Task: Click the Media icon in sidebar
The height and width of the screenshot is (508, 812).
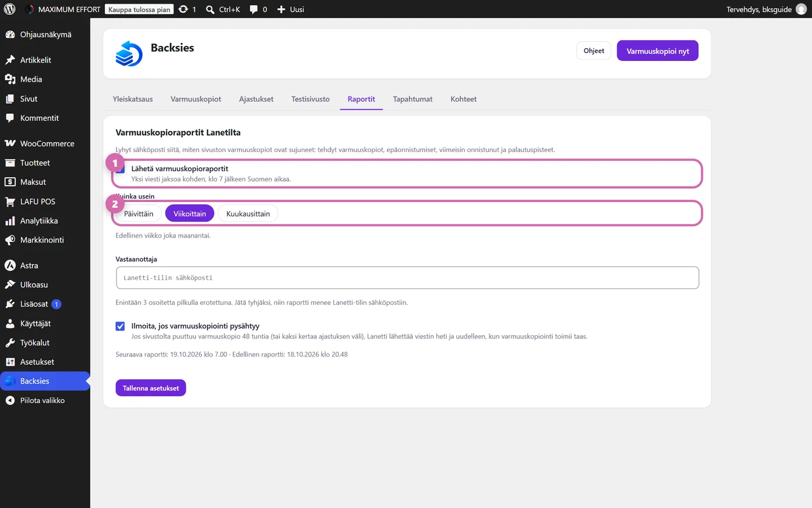Action: tap(10, 80)
